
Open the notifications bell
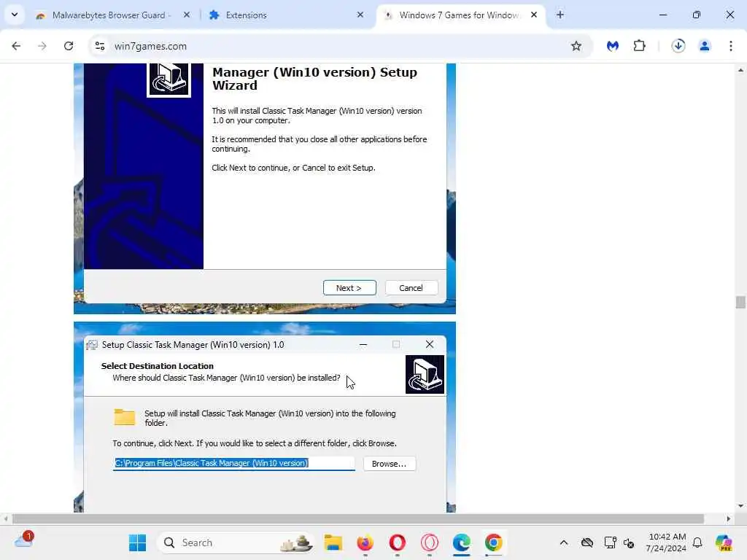click(697, 542)
